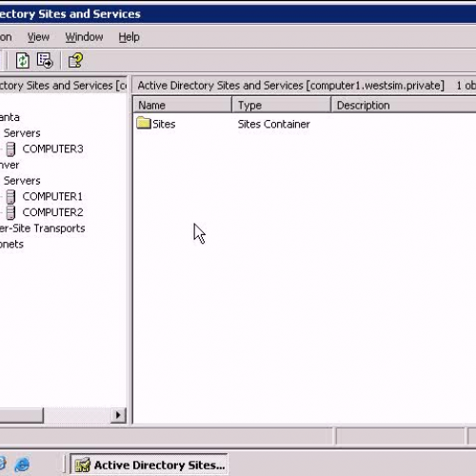This screenshot has width=476, height=476.
Task: Click the Sites folder icon in list
Action: (x=144, y=123)
